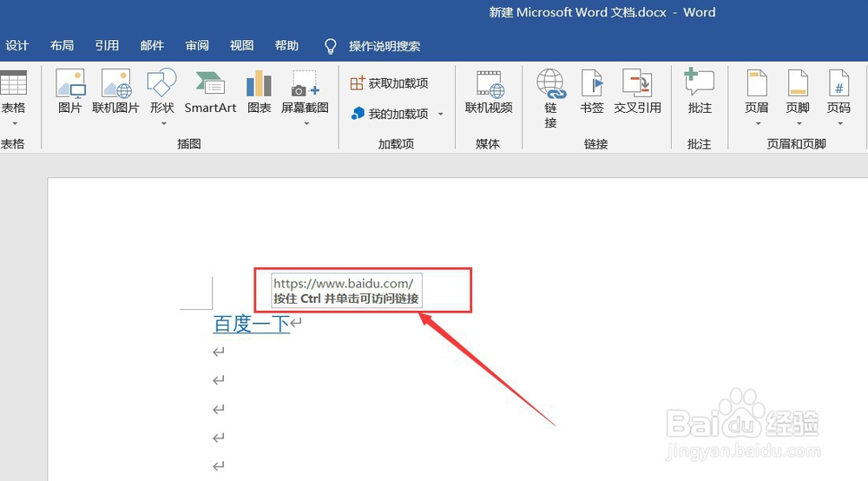Switch to the Layout (布局) tab
The height and width of the screenshot is (481, 868).
[x=62, y=45]
